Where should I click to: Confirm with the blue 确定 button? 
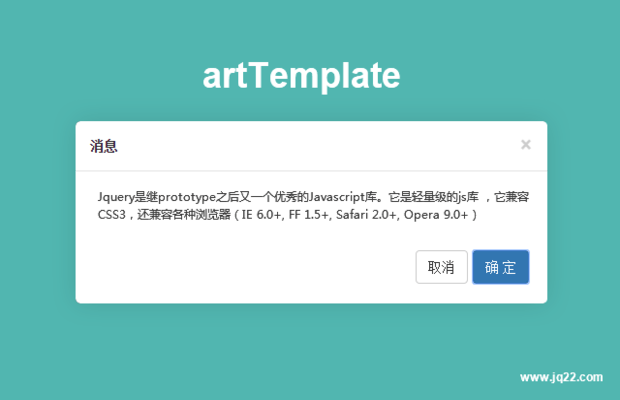(x=500, y=267)
